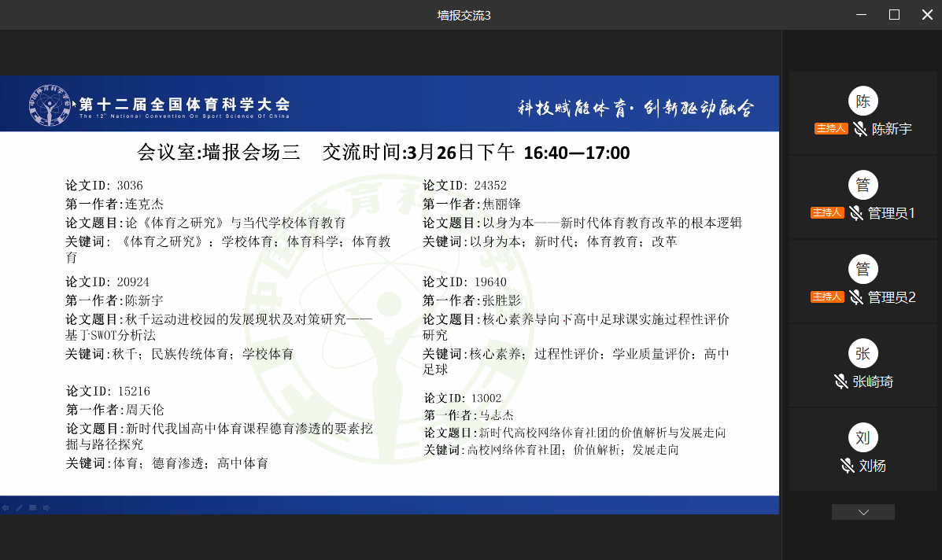Open the slide menu icon at bottom-left
This screenshot has width=942, height=560.
click(33, 508)
